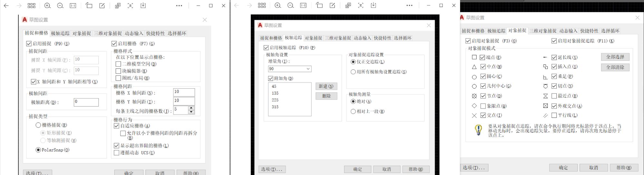Open 选择循环 tab in middle dialog
This screenshot has width=644, height=175.
[402, 38]
